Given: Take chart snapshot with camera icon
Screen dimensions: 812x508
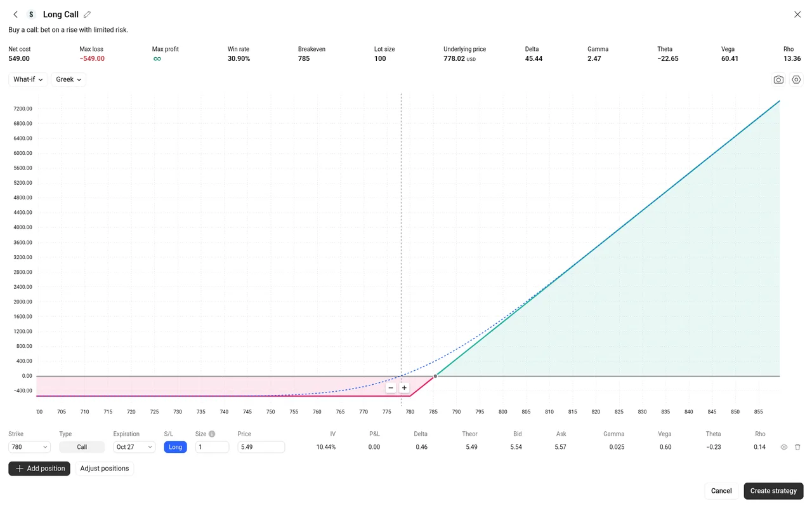Looking at the screenshot, I should click(778, 80).
